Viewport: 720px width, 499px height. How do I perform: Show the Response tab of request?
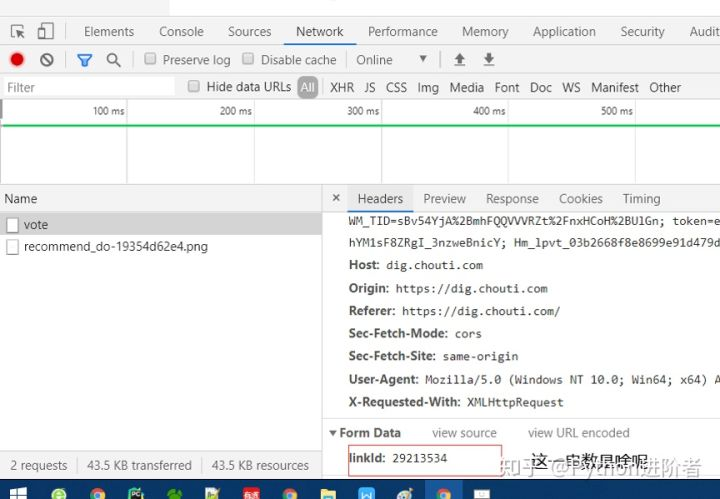coord(512,199)
